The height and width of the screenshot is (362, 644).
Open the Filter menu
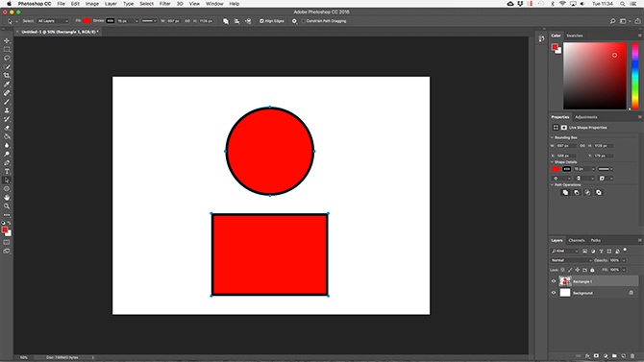pos(164,4)
